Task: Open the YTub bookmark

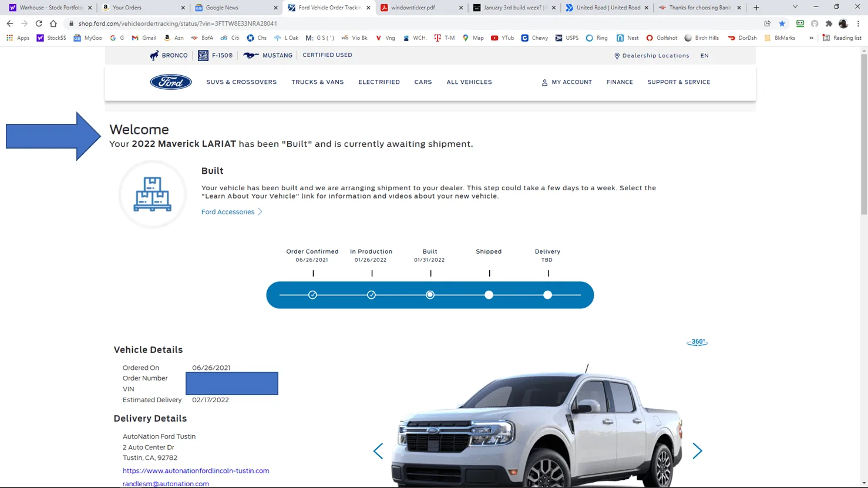Action: tap(502, 38)
